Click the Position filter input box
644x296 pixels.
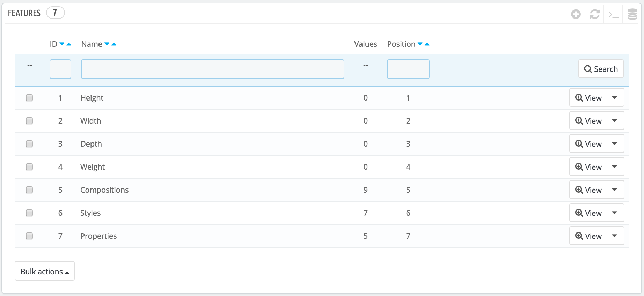pos(408,69)
